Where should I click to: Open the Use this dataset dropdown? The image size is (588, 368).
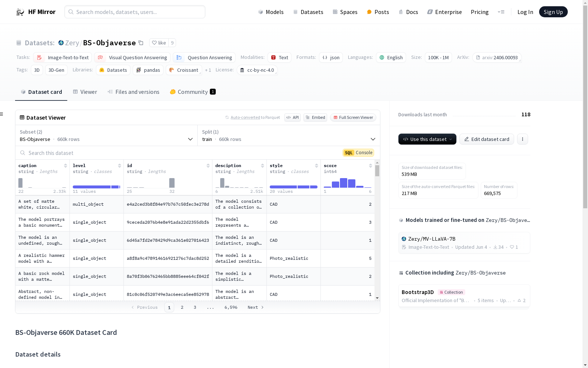[x=427, y=139]
